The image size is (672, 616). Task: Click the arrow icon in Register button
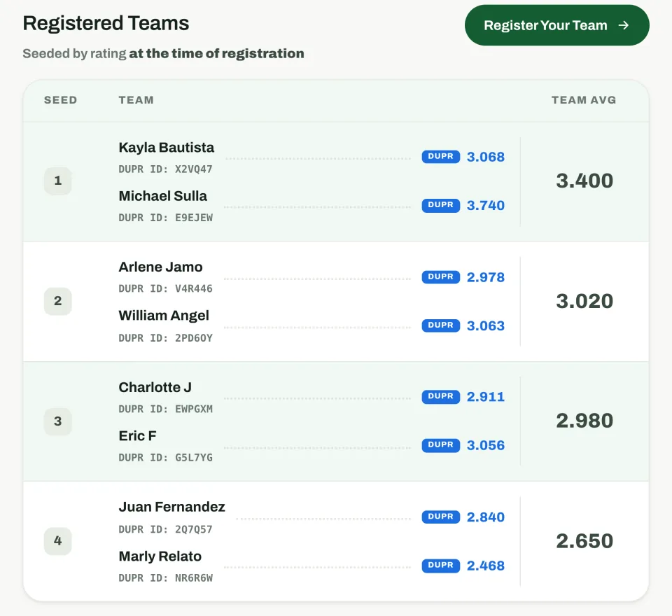(x=624, y=25)
